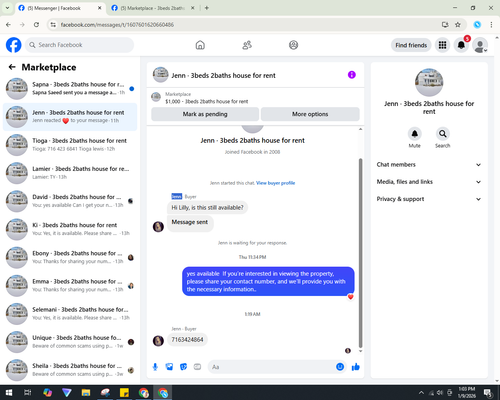The height and width of the screenshot is (400, 500).
Task: Reload the page in browser
Action: 36,25
